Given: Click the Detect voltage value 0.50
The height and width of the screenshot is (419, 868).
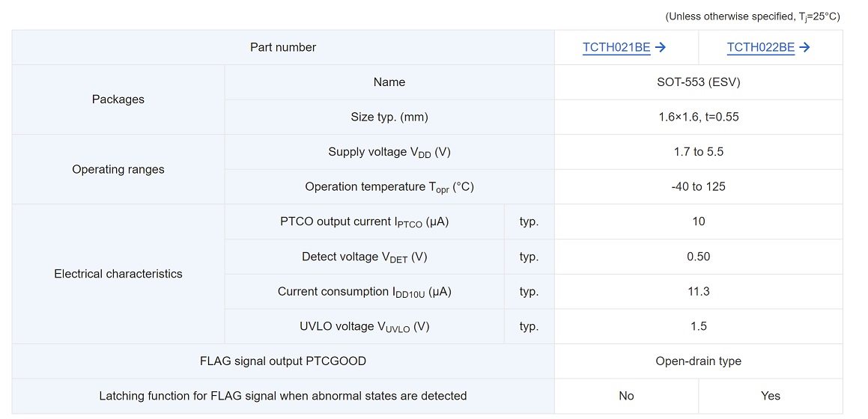Looking at the screenshot, I should [698, 257].
